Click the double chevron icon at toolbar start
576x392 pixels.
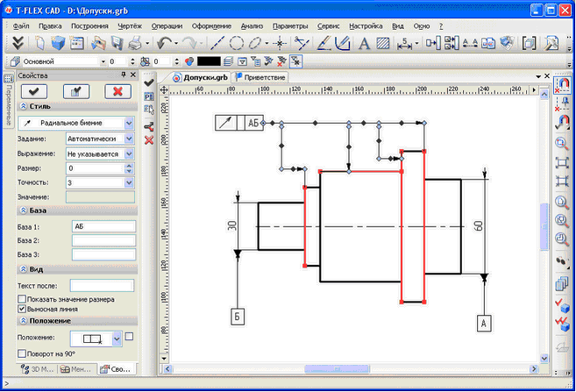pos(18,43)
